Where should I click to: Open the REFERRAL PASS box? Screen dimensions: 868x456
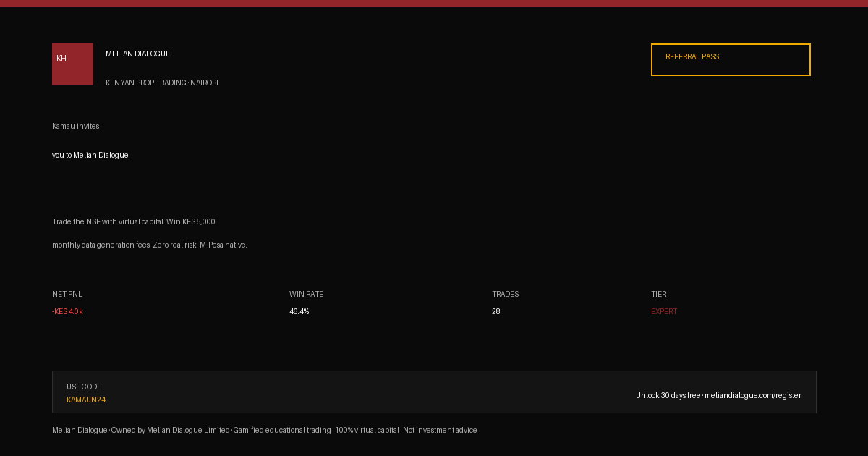[731, 59]
